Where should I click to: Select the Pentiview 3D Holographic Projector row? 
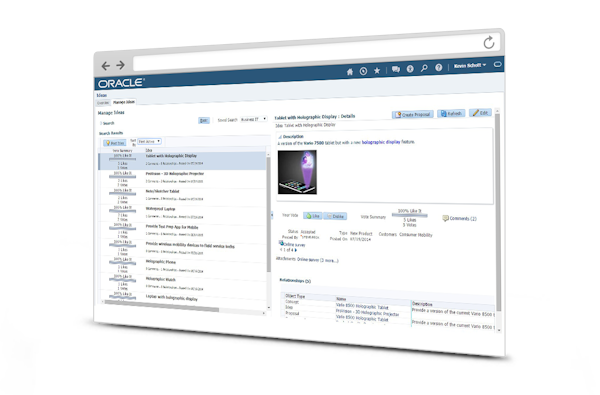[x=183, y=178]
